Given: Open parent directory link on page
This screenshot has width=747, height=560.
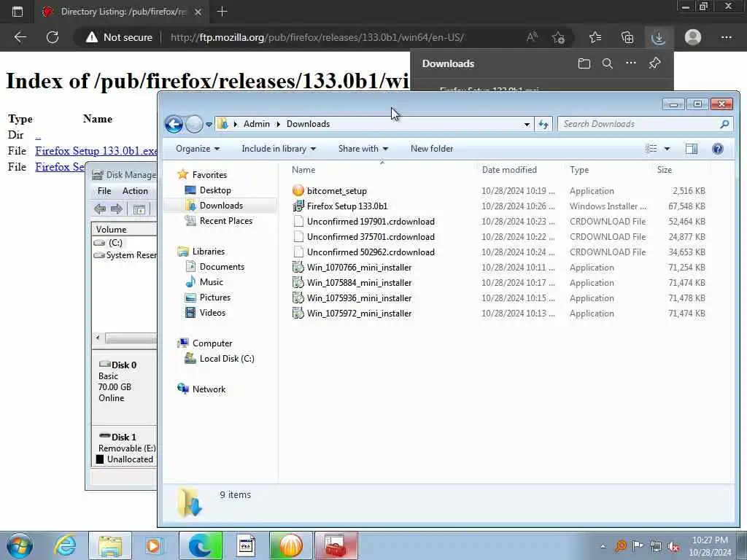Looking at the screenshot, I should [38, 136].
